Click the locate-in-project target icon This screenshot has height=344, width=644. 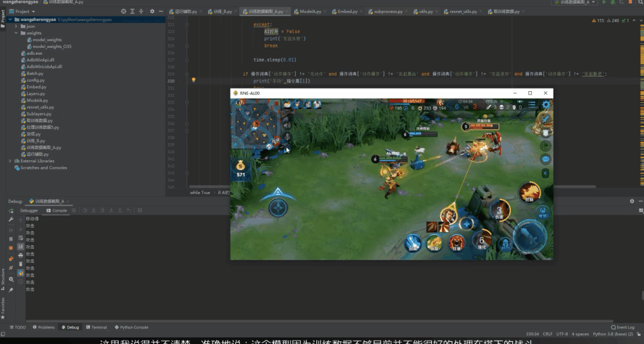tap(123, 11)
